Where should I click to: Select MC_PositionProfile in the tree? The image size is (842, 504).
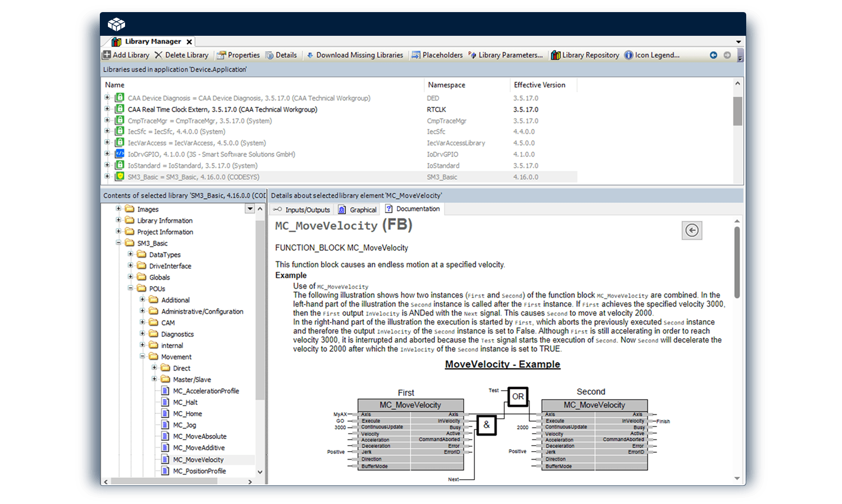click(199, 471)
